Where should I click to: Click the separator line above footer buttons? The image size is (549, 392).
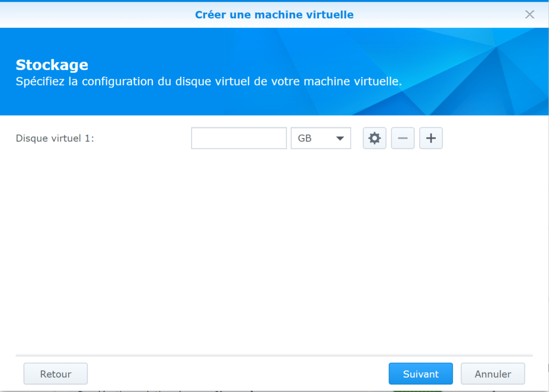[274, 355]
